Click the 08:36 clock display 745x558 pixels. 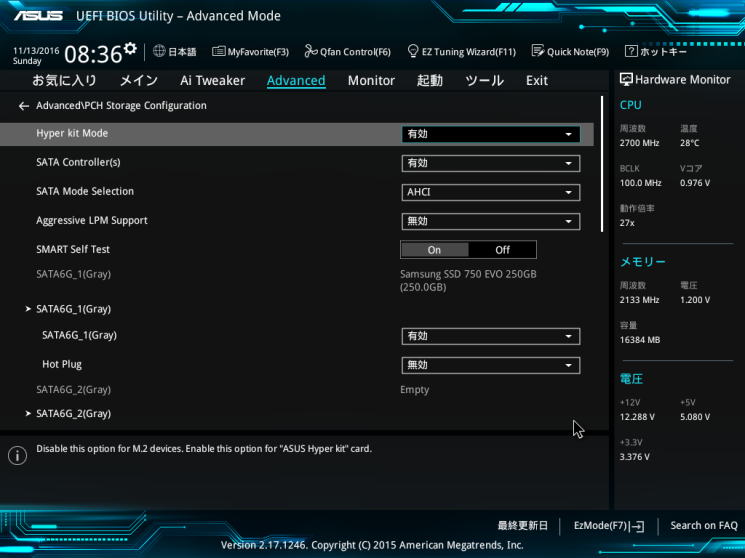93,54
